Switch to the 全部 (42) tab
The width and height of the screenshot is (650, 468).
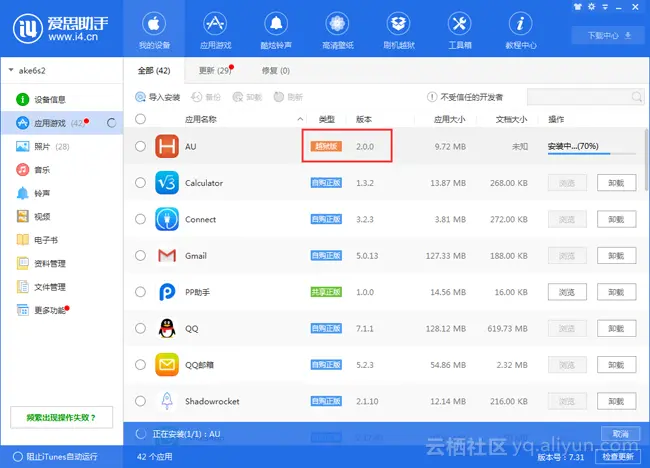pos(154,70)
